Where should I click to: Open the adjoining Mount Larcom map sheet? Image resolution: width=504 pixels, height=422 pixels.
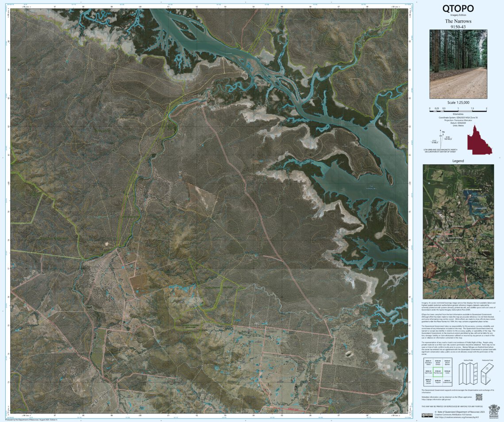pos(428,381)
